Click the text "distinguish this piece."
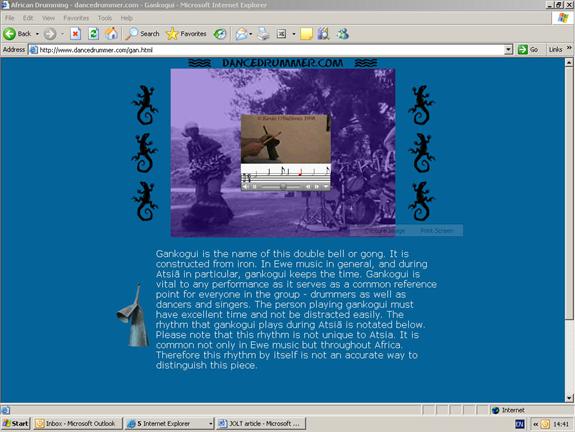 206,365
